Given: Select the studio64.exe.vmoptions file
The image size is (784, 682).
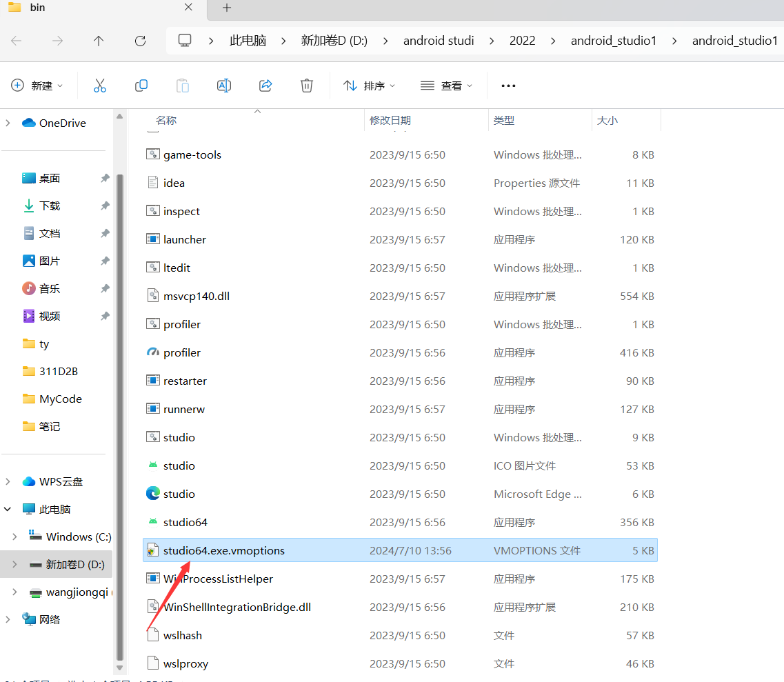Looking at the screenshot, I should 400,550.
